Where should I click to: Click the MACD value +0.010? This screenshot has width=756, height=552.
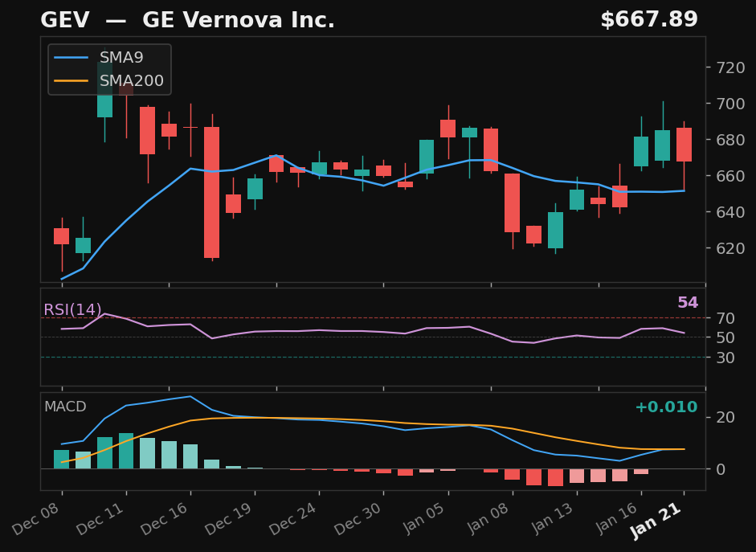666,407
